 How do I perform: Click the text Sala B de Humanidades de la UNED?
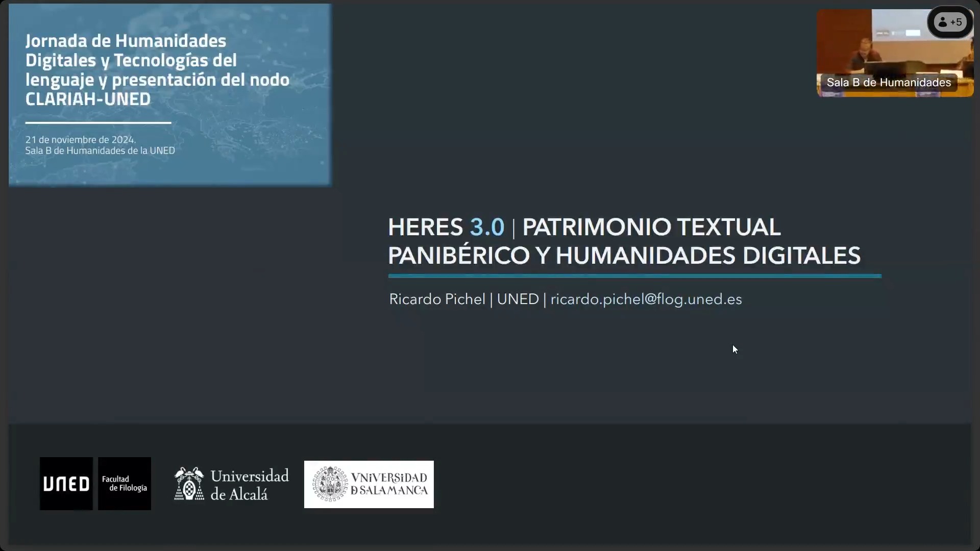click(x=100, y=151)
